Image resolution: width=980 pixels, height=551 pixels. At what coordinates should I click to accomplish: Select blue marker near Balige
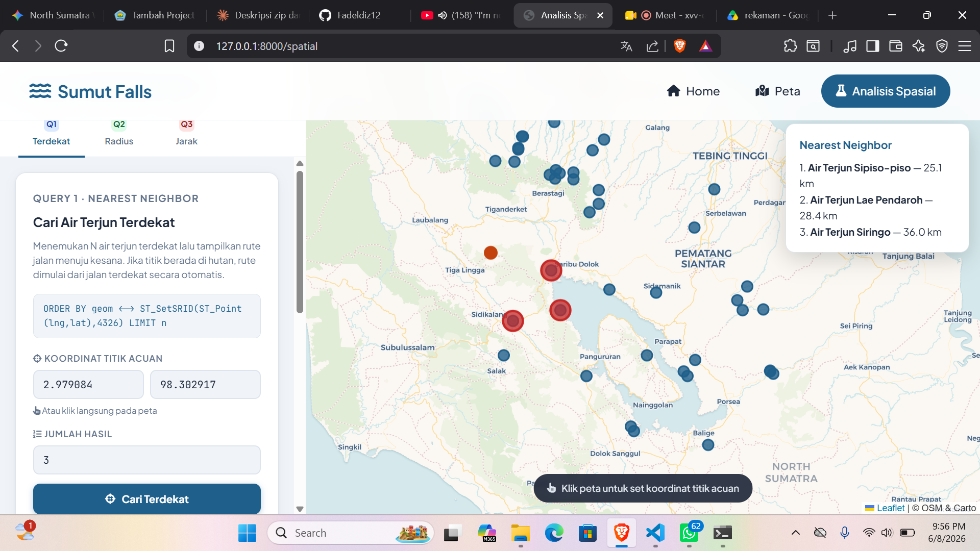(708, 445)
